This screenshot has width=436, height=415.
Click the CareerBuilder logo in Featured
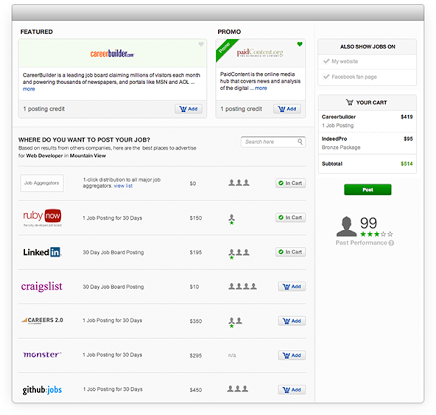[112, 53]
